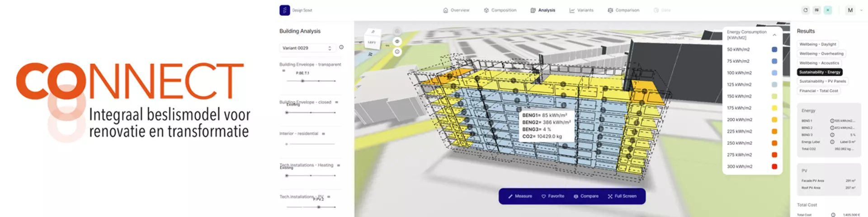The image size is (868, 217).
Task: Adjust the Building Envelope transparent slider
Action: (x=311, y=81)
